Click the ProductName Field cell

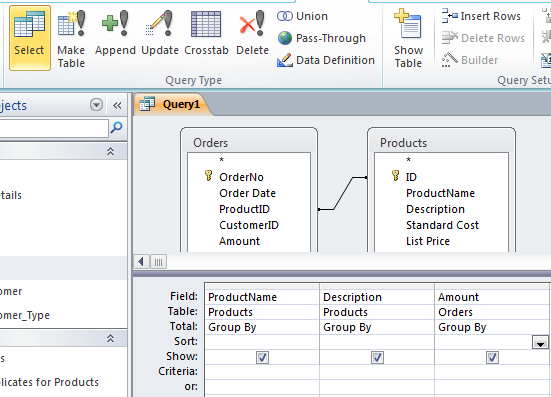point(262,297)
